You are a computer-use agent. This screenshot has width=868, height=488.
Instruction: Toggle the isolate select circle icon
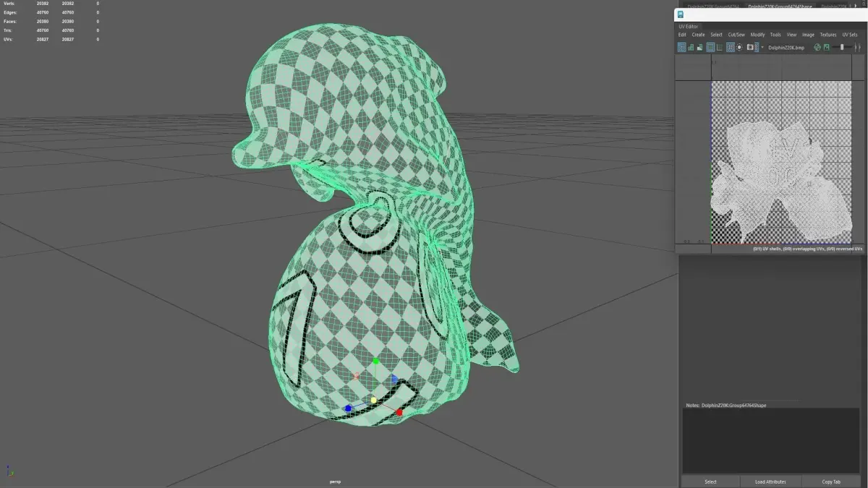pyautogui.click(x=739, y=47)
